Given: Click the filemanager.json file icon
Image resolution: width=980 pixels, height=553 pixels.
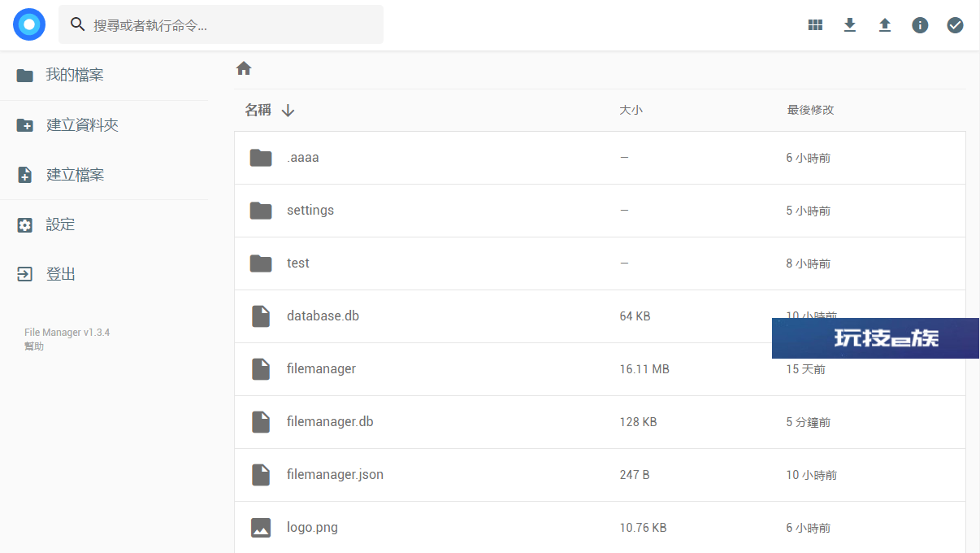Looking at the screenshot, I should (261, 475).
